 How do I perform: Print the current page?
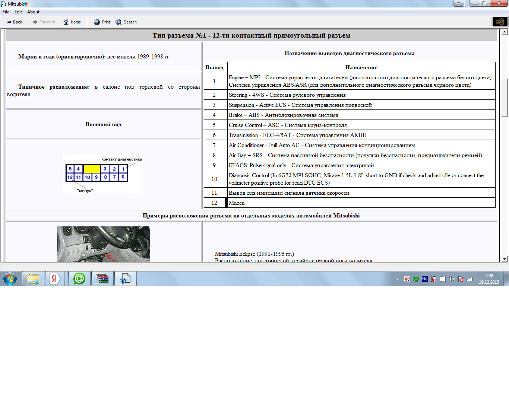tap(102, 22)
